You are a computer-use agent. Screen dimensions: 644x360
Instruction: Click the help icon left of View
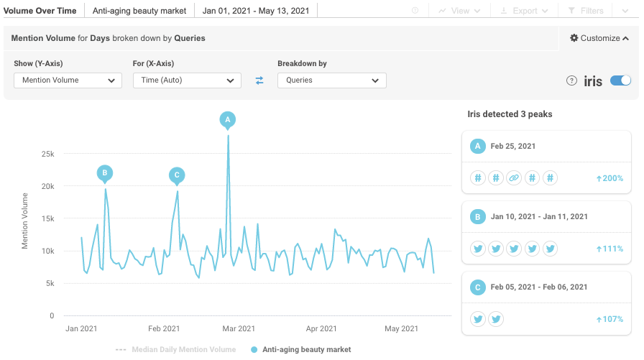415,11
